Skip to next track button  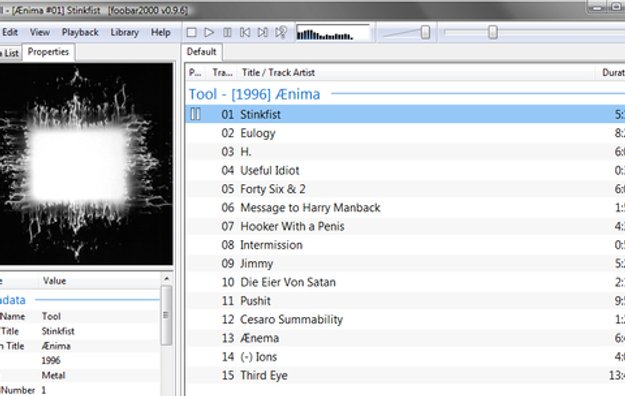[x=263, y=32]
